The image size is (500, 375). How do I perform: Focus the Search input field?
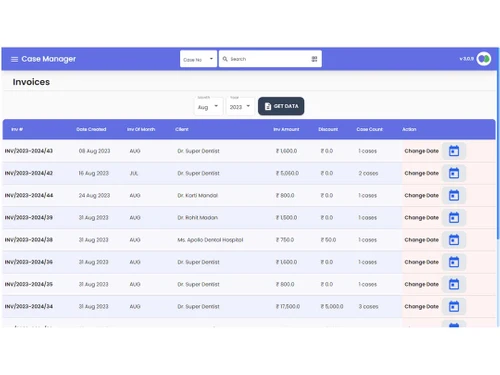270,59
